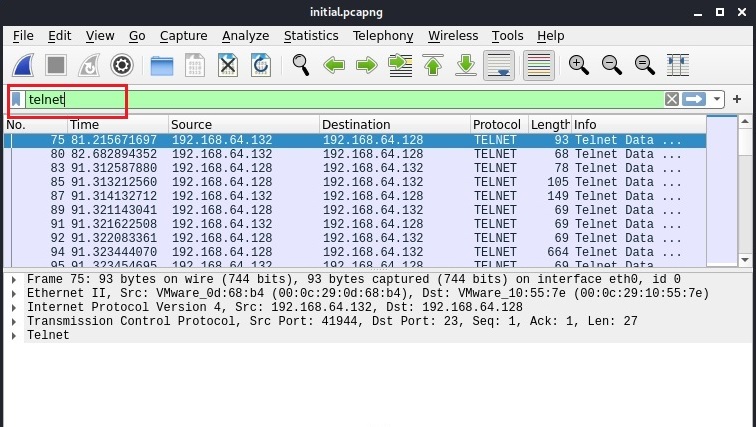756x427 pixels.
Task: Open the Help menu
Action: 550,36
